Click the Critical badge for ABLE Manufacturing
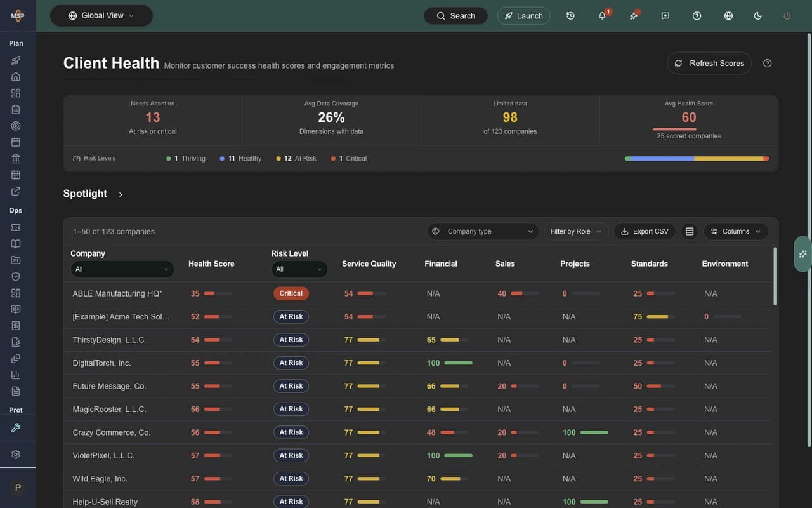This screenshot has width=812, height=508. pos(291,293)
